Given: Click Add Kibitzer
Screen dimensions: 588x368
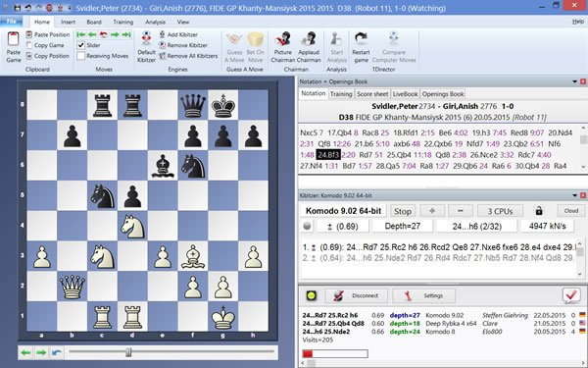Looking at the screenshot, I should pyautogui.click(x=178, y=34).
